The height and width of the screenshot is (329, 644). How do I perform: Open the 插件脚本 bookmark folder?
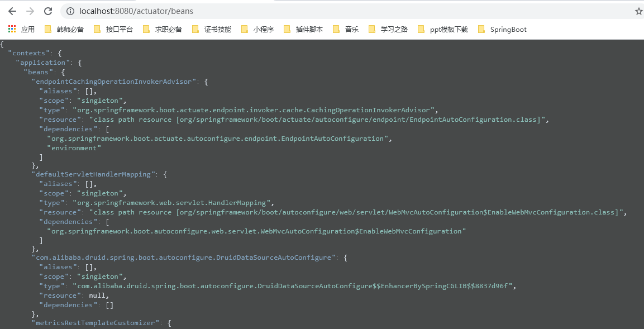click(x=303, y=29)
